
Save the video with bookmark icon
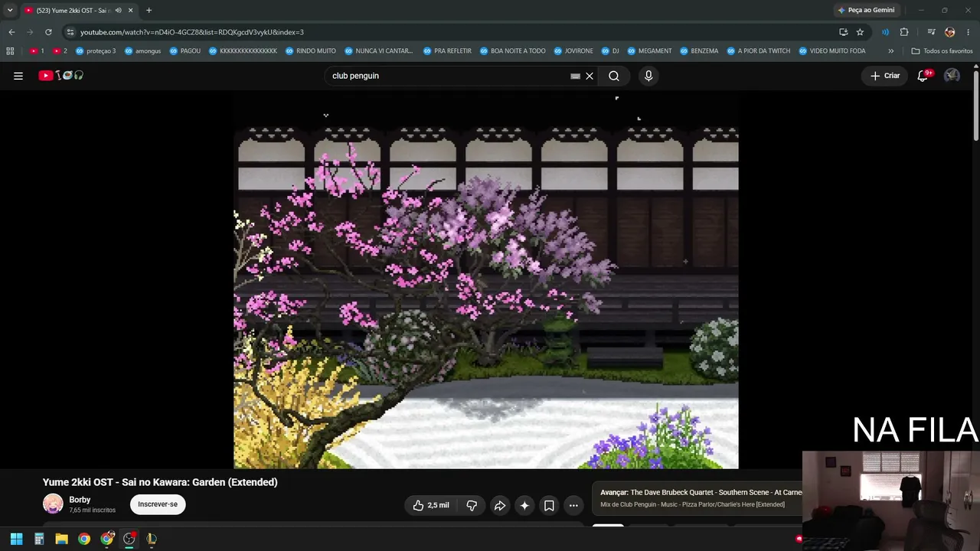point(549,505)
